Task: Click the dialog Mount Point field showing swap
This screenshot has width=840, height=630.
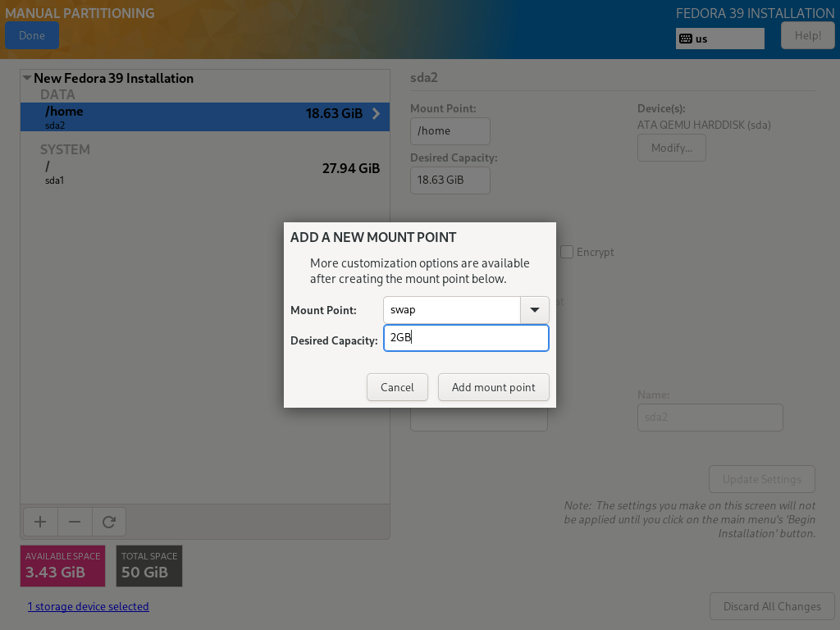Action: 452,309
